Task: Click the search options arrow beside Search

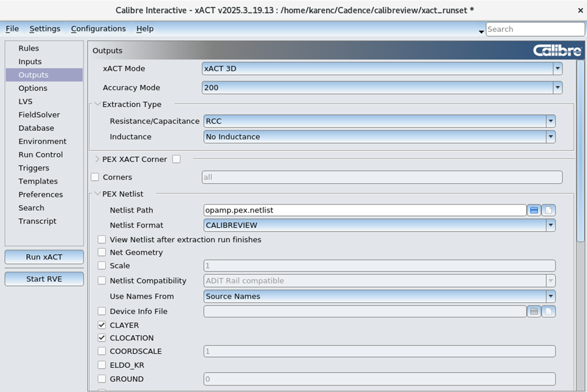Action: (x=481, y=31)
